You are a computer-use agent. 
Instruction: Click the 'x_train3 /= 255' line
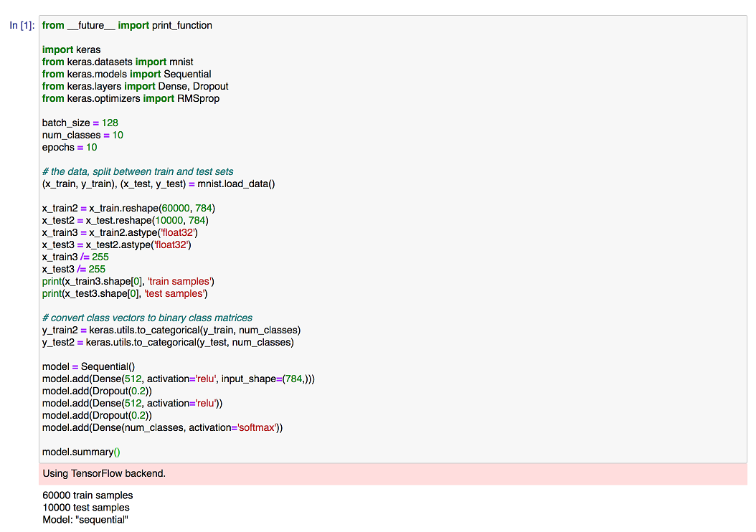click(x=75, y=257)
